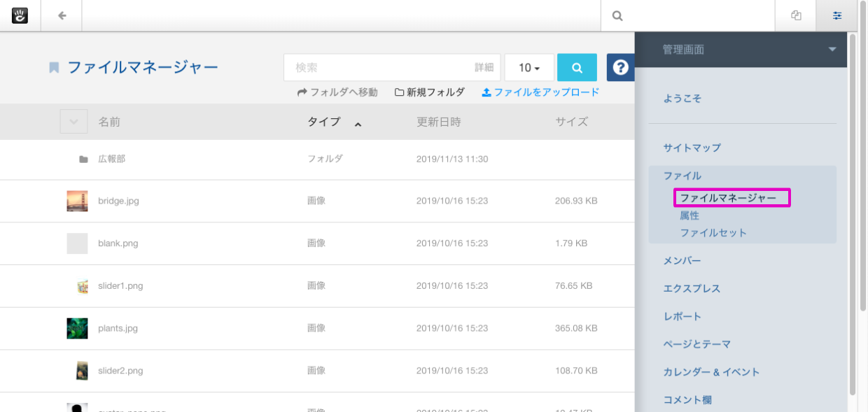Image resolution: width=868 pixels, height=412 pixels.
Task: Select ファイルセット in the sidebar
Action: [713, 233]
